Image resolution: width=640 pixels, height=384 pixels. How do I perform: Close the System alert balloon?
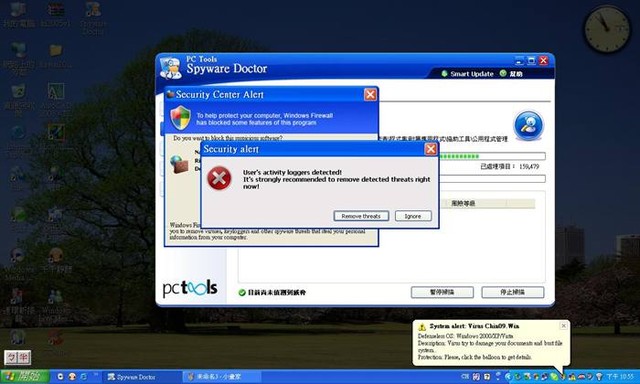click(x=564, y=326)
